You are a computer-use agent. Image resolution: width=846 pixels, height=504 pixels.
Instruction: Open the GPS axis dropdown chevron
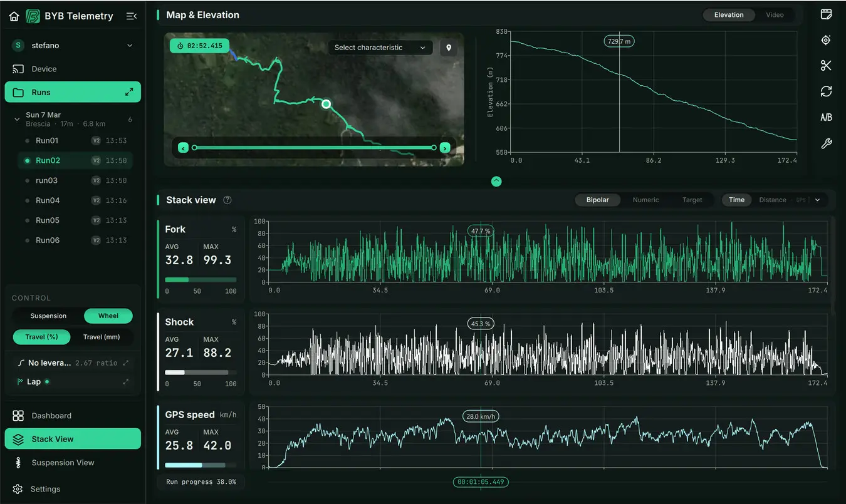point(817,200)
